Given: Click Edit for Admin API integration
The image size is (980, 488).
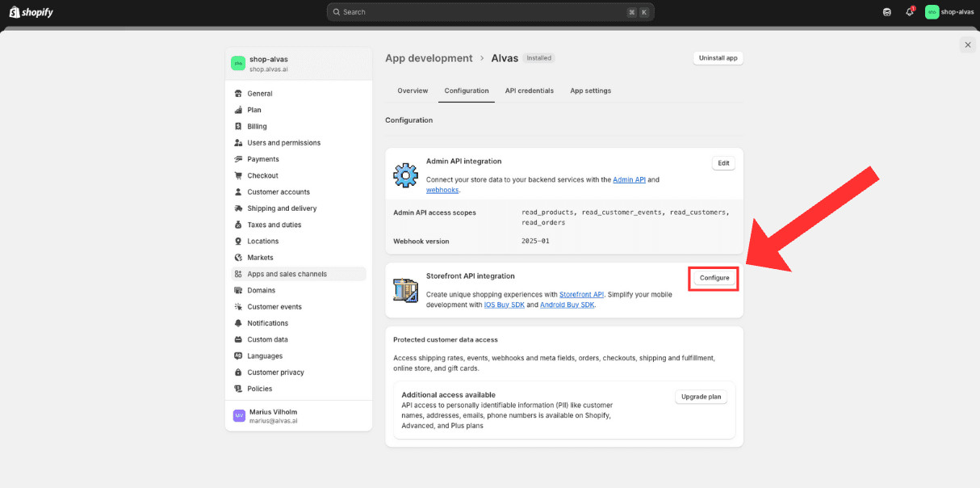Looking at the screenshot, I should pos(723,163).
